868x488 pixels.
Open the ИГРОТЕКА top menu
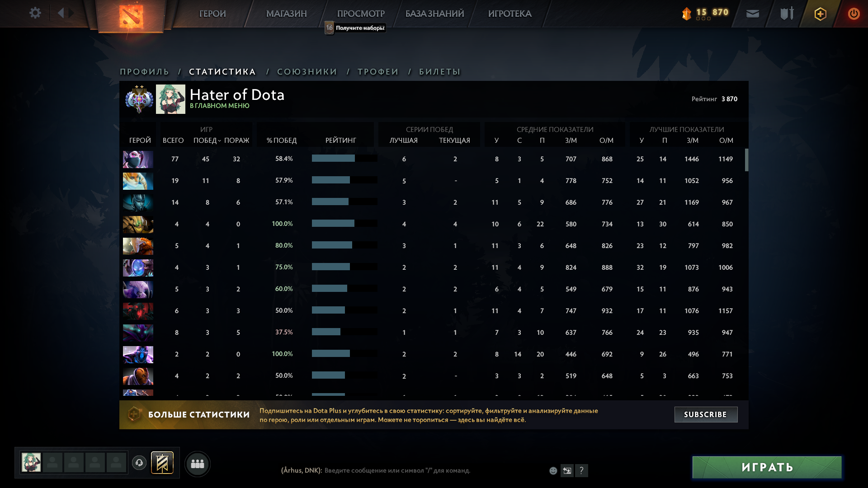coord(510,14)
